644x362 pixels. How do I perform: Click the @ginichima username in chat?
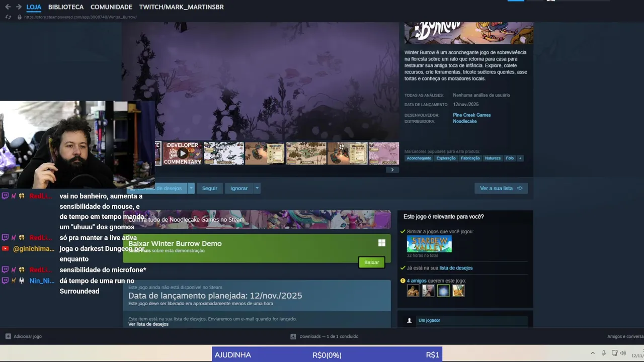[34, 248]
